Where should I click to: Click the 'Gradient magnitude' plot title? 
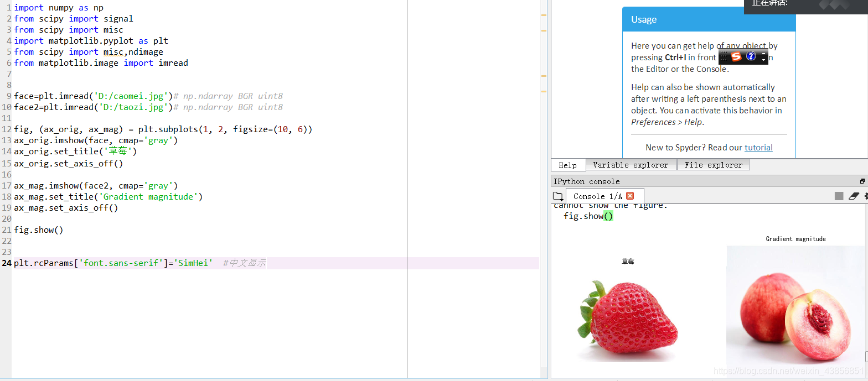coord(795,239)
